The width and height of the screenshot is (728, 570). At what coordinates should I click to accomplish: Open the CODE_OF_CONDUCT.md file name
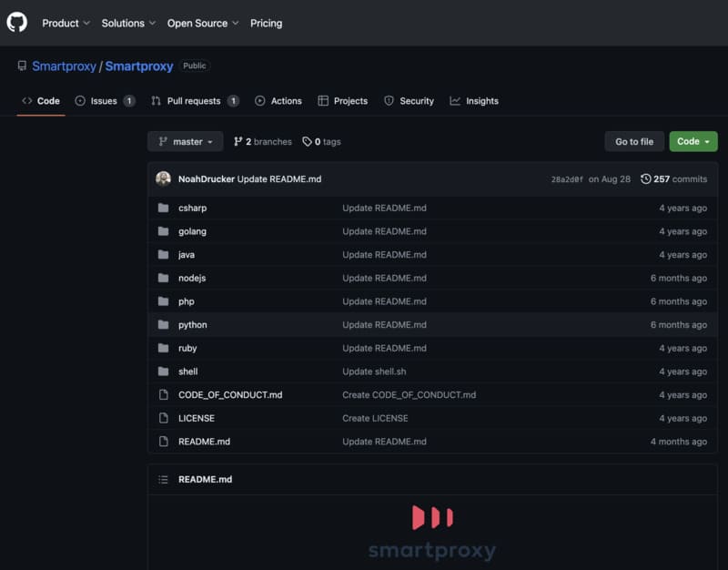pos(230,394)
